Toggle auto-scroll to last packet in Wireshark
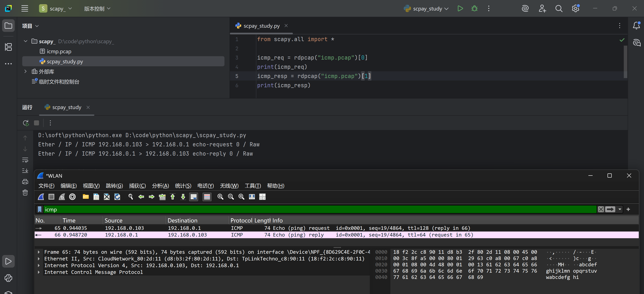 click(x=193, y=197)
